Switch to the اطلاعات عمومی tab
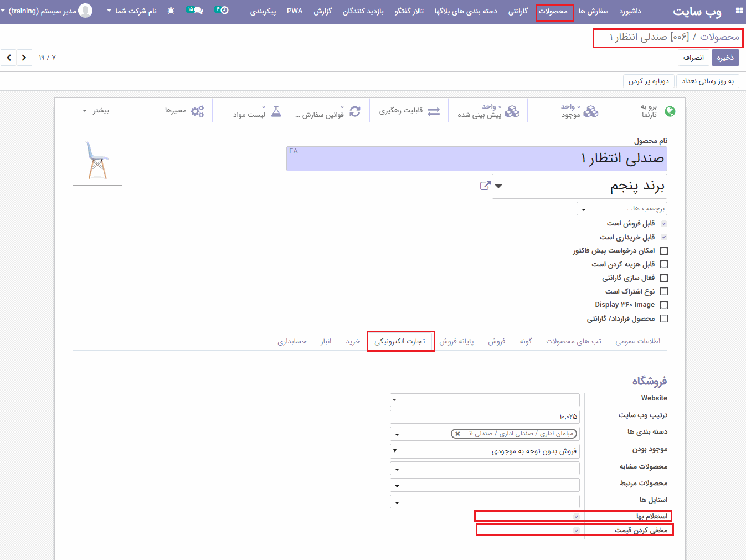 click(637, 341)
